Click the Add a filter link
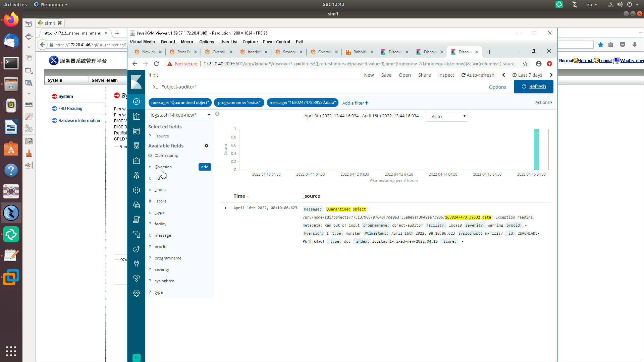The height and width of the screenshot is (362, 644). pyautogui.click(x=355, y=103)
